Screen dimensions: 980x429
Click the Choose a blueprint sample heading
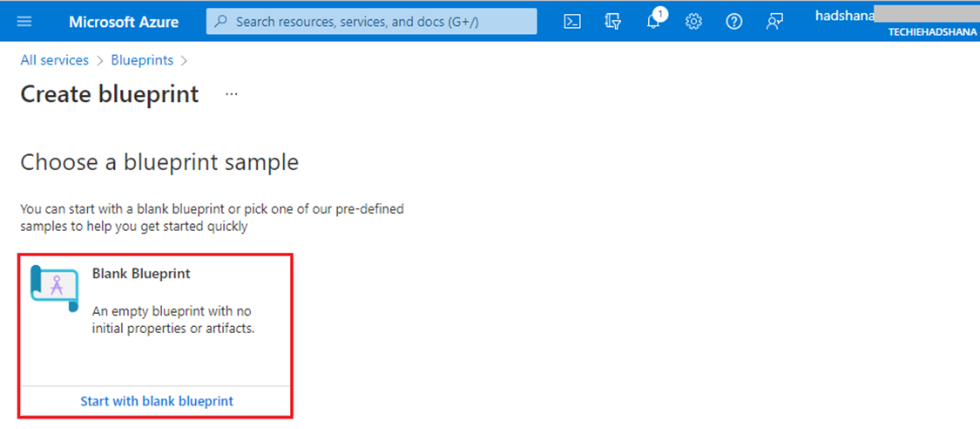click(x=159, y=162)
